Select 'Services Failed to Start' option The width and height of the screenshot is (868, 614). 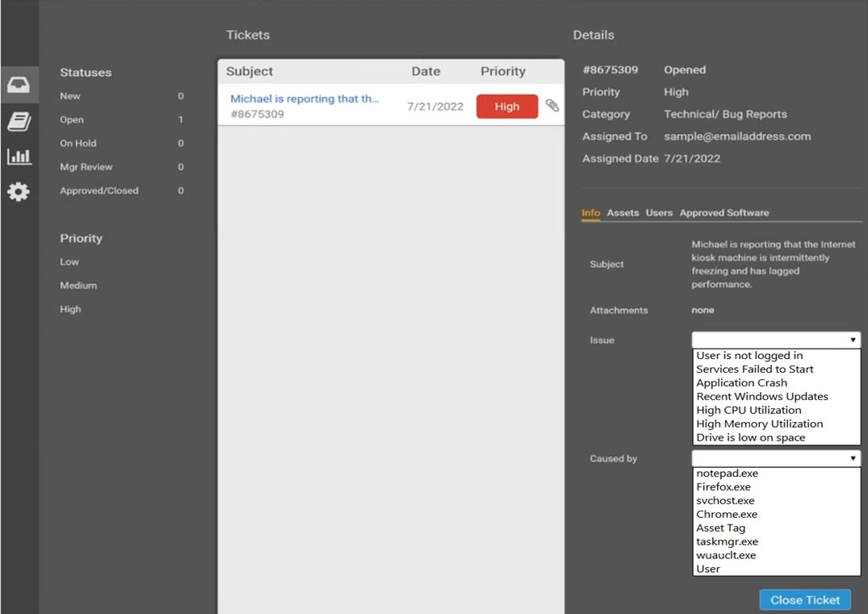[x=754, y=369]
